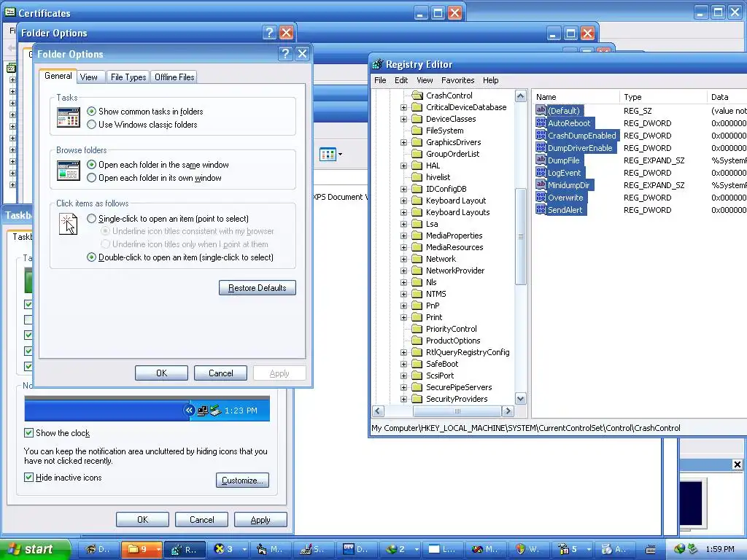The width and height of the screenshot is (747, 560).
Task: Select Single-click to open an item
Action: point(91,219)
